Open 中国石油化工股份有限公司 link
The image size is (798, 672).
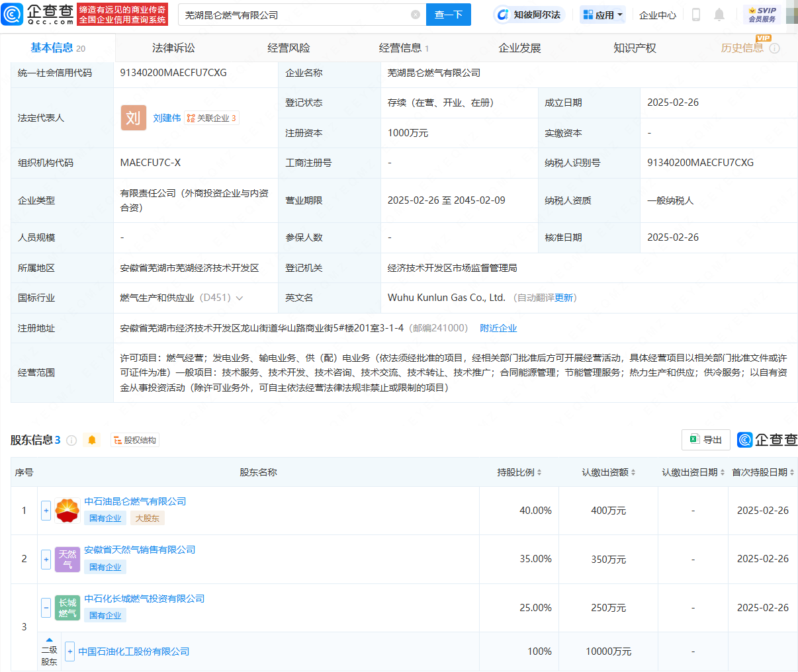pos(134,651)
